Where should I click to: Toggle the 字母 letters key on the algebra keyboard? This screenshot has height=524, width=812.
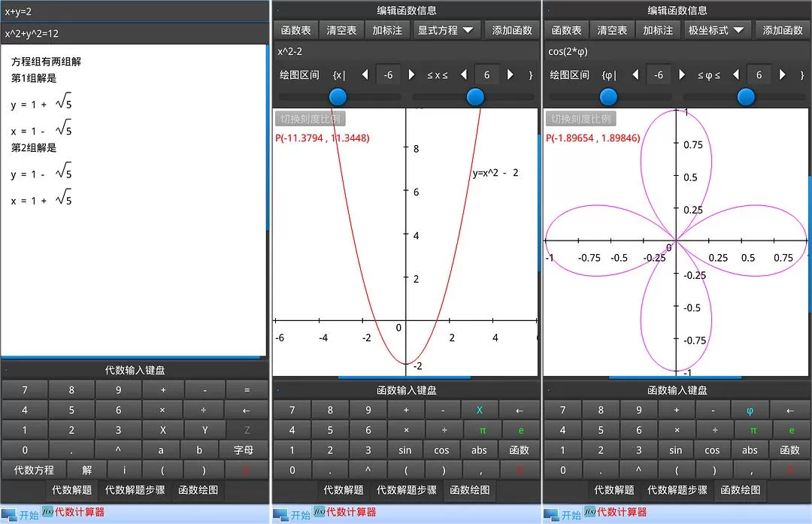click(x=244, y=450)
